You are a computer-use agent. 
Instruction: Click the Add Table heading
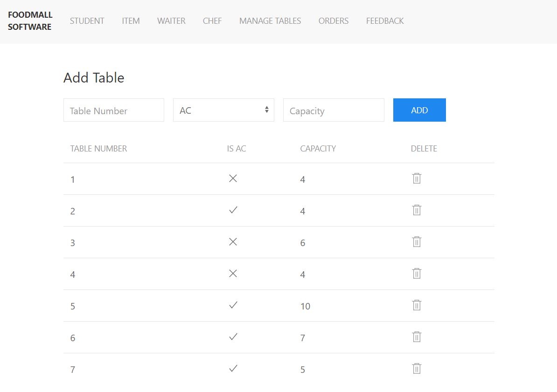pos(94,77)
